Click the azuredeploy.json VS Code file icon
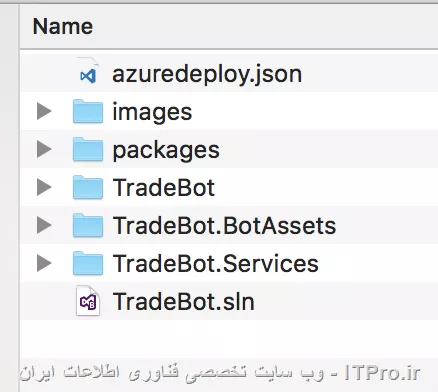 88,73
